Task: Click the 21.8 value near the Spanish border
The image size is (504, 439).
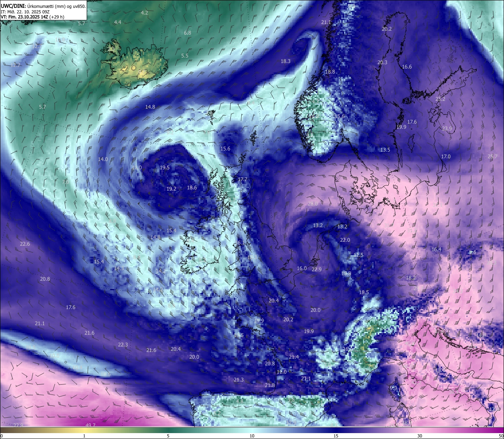Action: (270, 385)
